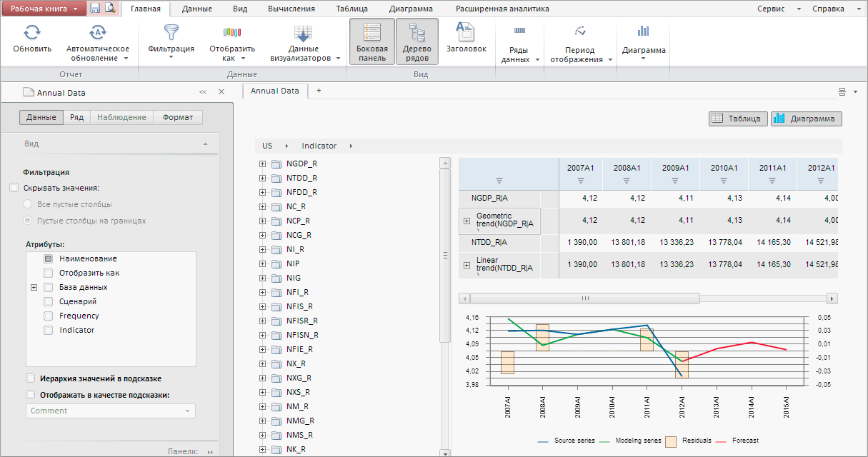Switch to the Вычисления ribbon tab
Screen dimensions: 868x457
pos(291,9)
